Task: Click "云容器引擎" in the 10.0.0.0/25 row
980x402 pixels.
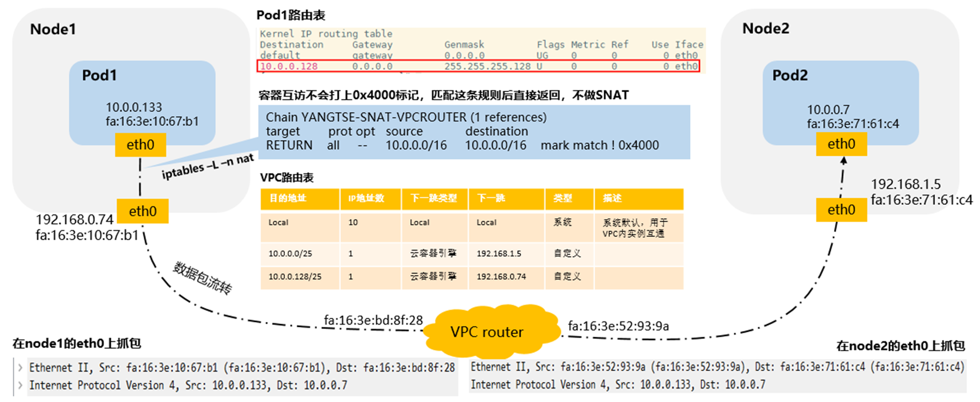Action: tap(433, 254)
